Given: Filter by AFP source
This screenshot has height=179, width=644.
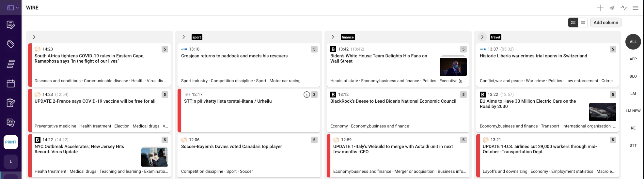Looking at the screenshot, I should coord(633,59).
